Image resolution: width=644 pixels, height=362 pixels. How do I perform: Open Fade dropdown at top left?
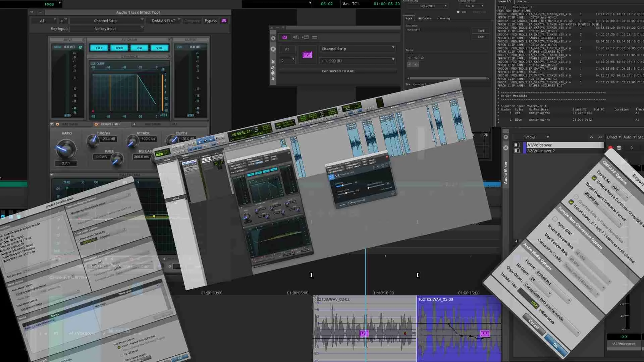click(31, 4)
